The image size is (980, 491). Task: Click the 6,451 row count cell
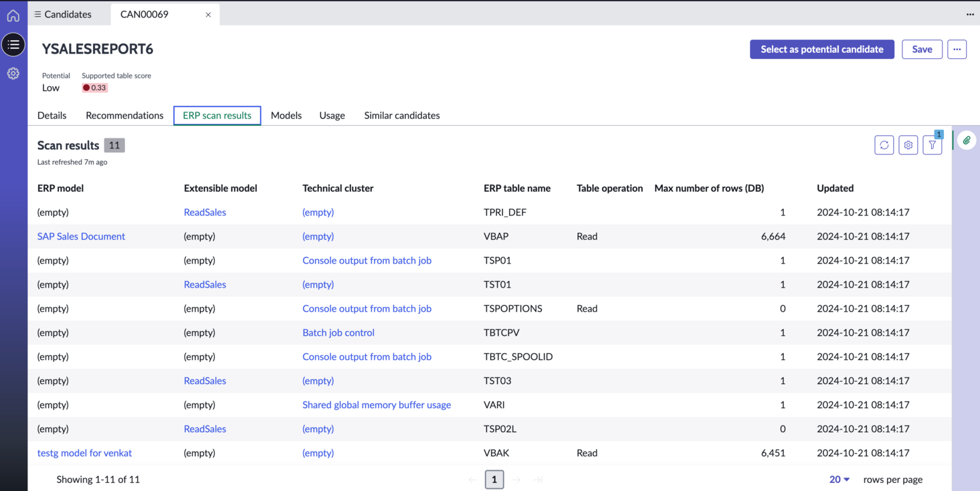(x=773, y=453)
